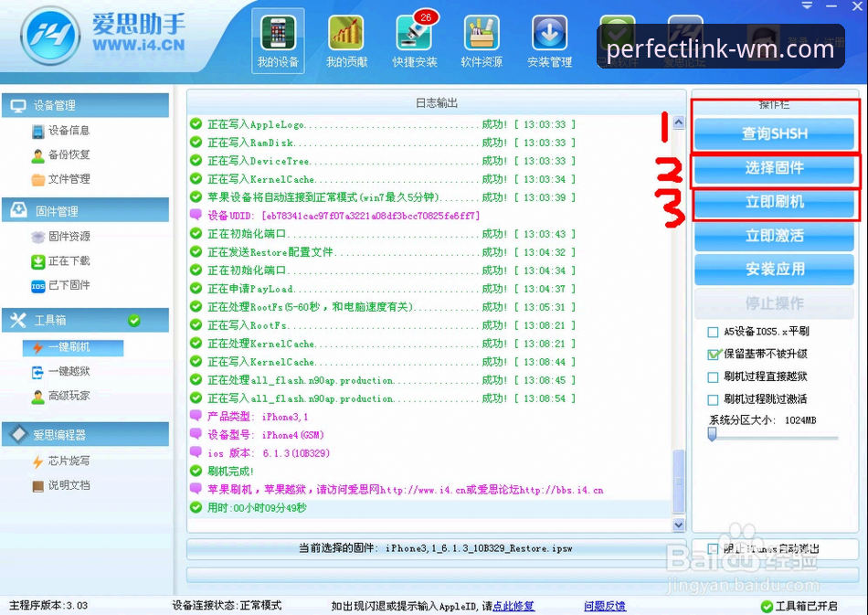Select 产品类型: iPhone3,1 log line
The image size is (868, 615).
tap(249, 417)
